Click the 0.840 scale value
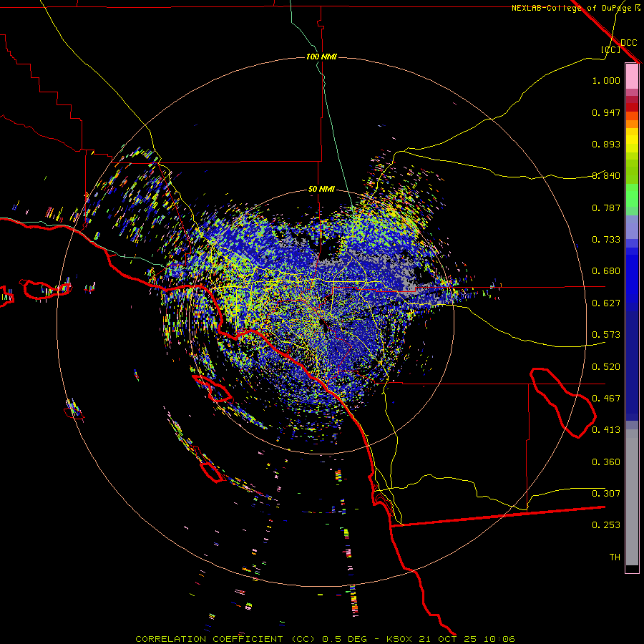Screen dimensions: 644x644 coord(606,176)
